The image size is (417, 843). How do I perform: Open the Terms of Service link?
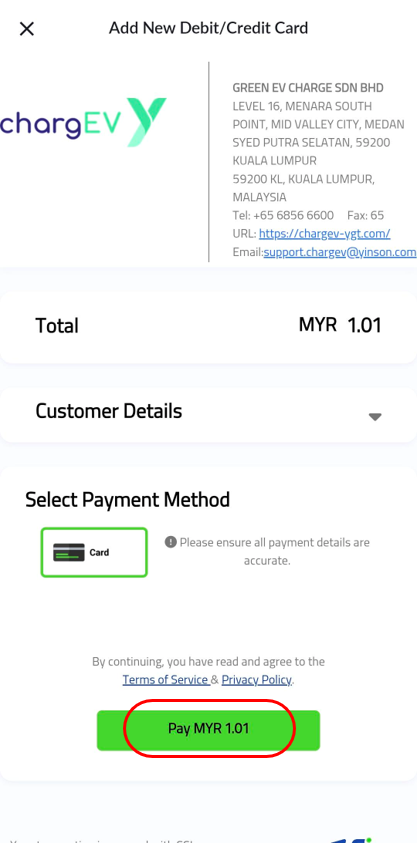pos(166,680)
